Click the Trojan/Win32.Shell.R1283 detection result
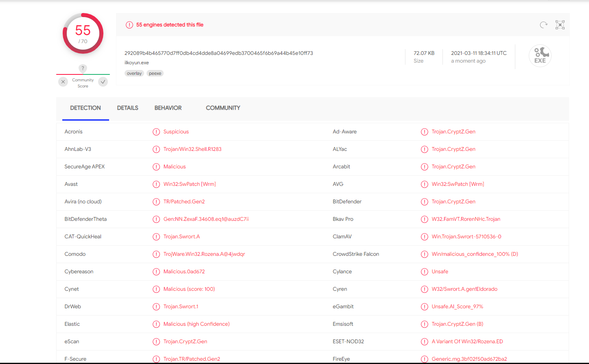 pos(193,149)
